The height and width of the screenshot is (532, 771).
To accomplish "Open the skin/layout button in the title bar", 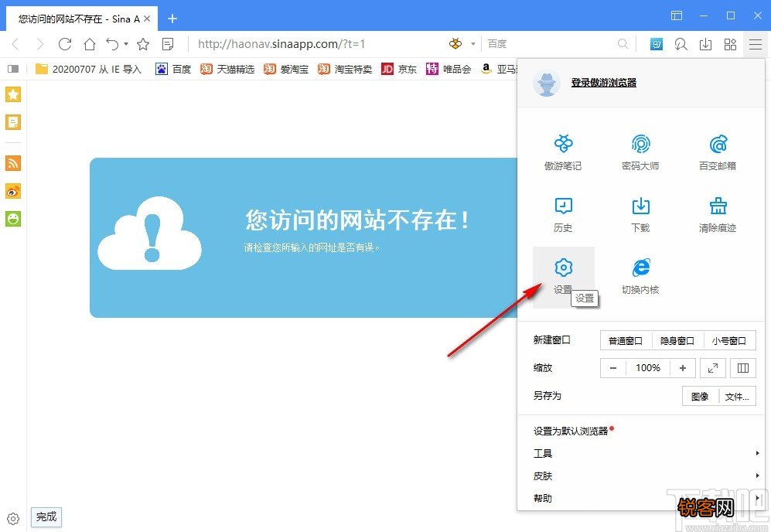I will tap(677, 15).
